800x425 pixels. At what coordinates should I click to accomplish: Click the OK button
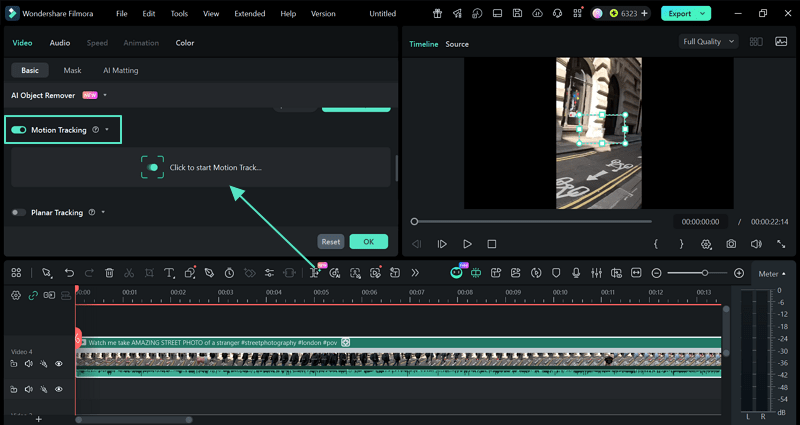point(368,242)
